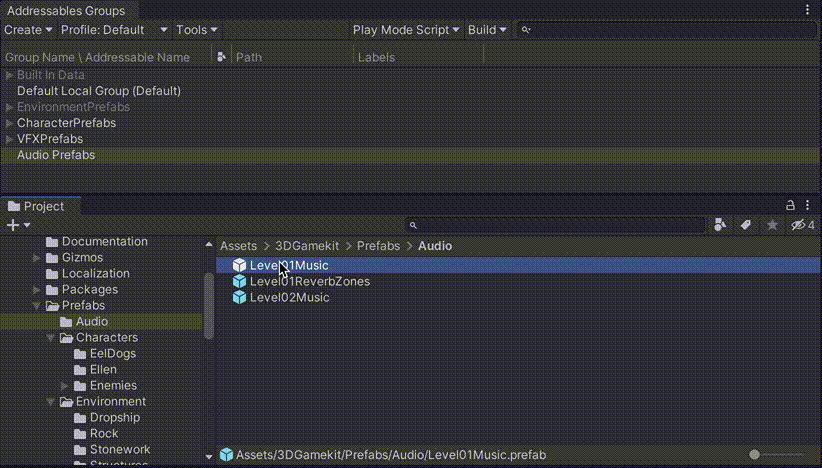The height and width of the screenshot is (468, 822).
Task: Expand the Built In Data group
Action: coord(9,75)
